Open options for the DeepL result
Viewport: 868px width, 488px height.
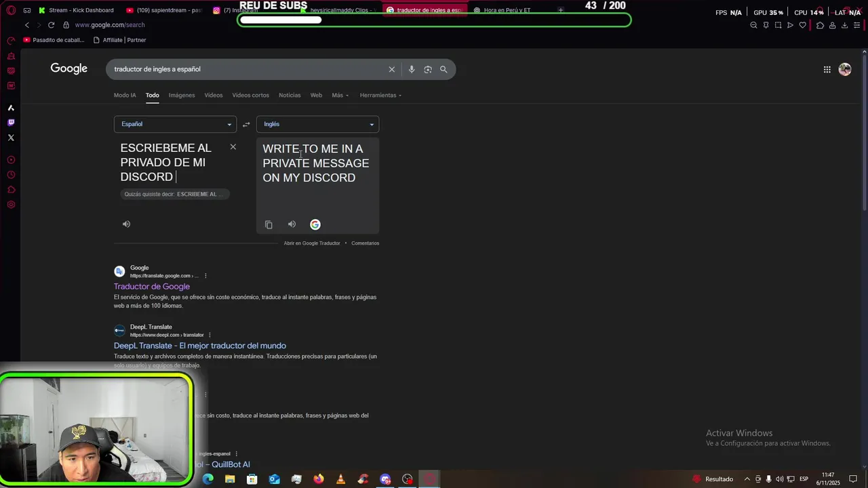(210, 335)
